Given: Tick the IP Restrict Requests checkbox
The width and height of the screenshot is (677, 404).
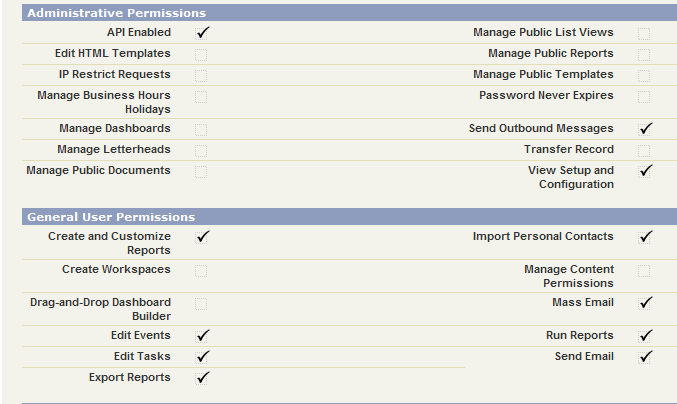Looking at the screenshot, I should tap(201, 76).
